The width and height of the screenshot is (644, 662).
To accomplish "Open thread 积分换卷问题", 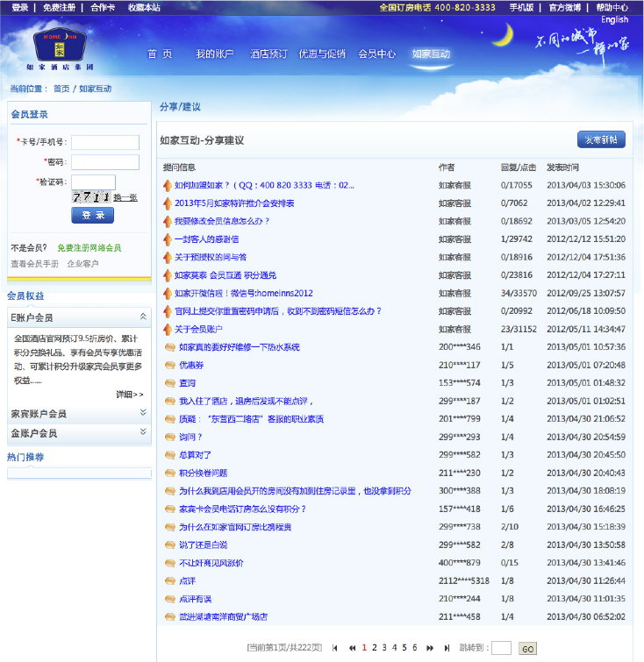I will coord(204,473).
